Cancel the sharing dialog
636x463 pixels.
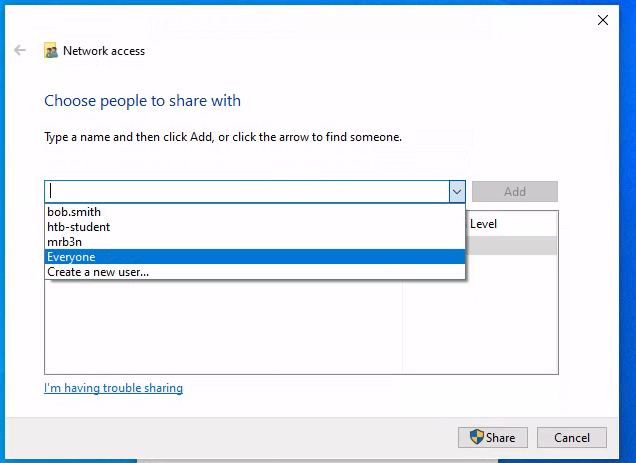[x=571, y=437]
